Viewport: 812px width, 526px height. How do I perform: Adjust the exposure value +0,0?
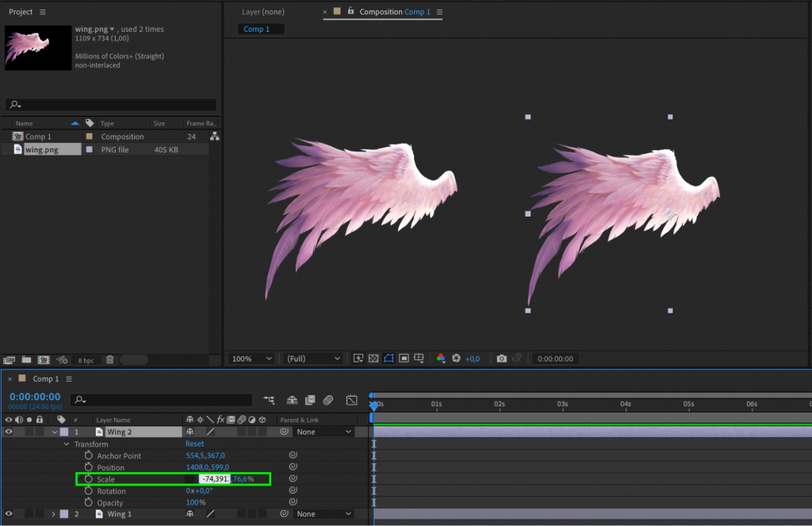473,358
